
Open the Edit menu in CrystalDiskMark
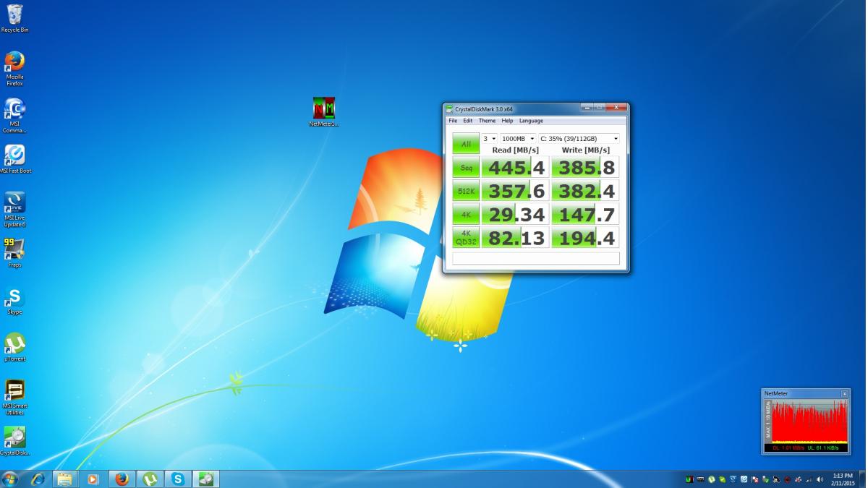click(468, 121)
